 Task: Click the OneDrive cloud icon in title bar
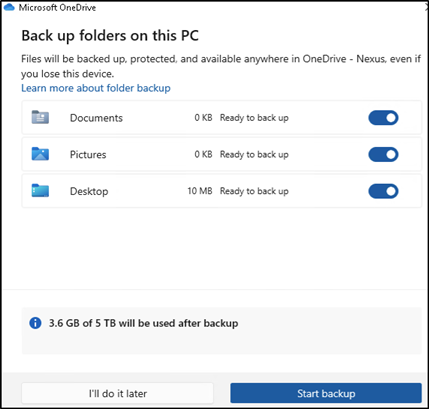pos(9,7)
